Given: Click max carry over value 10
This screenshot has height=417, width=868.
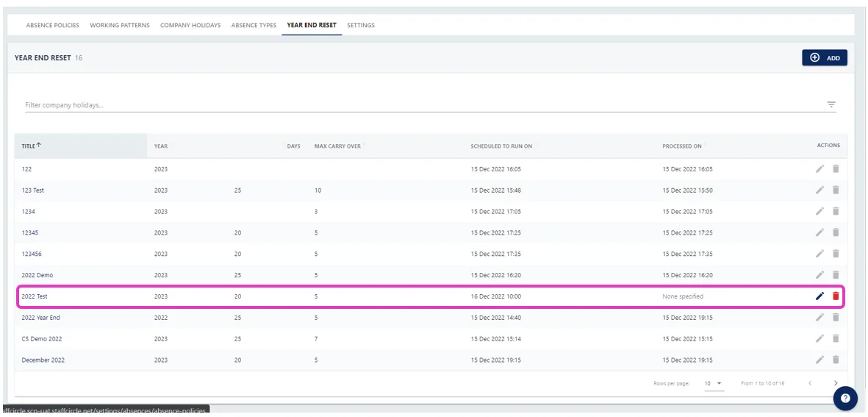Looking at the screenshot, I should tap(318, 190).
